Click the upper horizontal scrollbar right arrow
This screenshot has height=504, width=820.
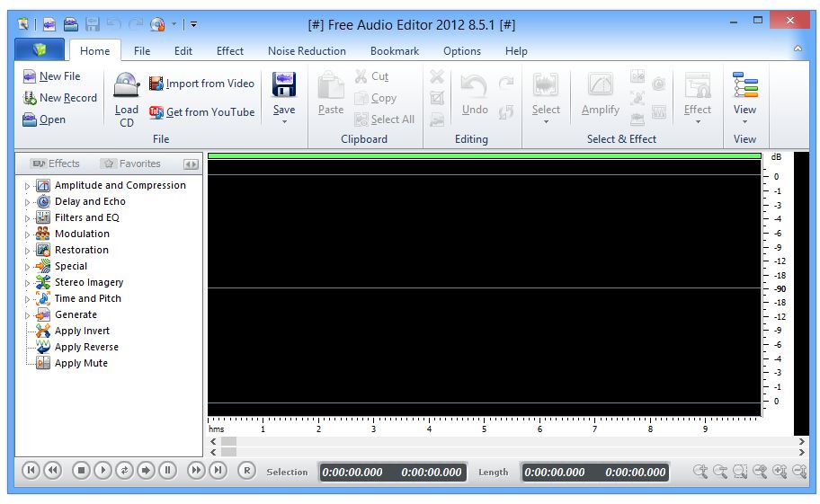[802, 441]
